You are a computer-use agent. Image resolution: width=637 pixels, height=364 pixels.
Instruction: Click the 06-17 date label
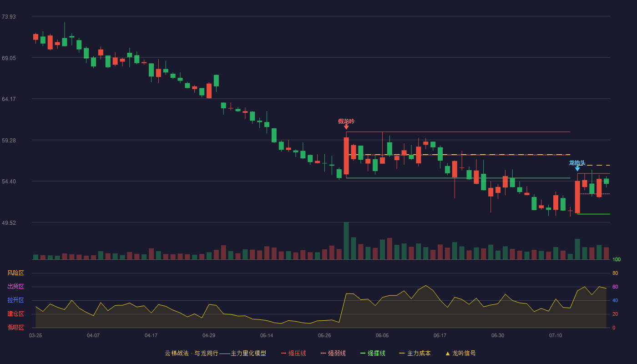click(x=440, y=335)
